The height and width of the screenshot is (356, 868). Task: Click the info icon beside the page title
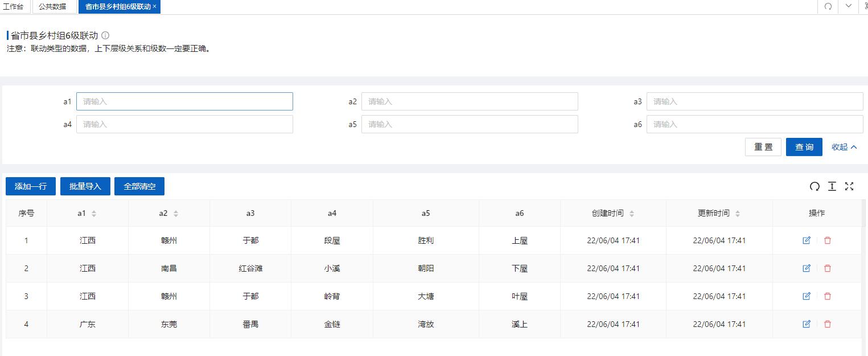pyautogui.click(x=105, y=35)
